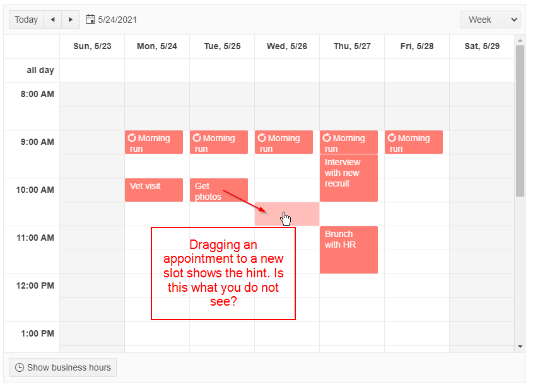Toggle Show business hours button
This screenshot has width=535, height=392.
(62, 367)
